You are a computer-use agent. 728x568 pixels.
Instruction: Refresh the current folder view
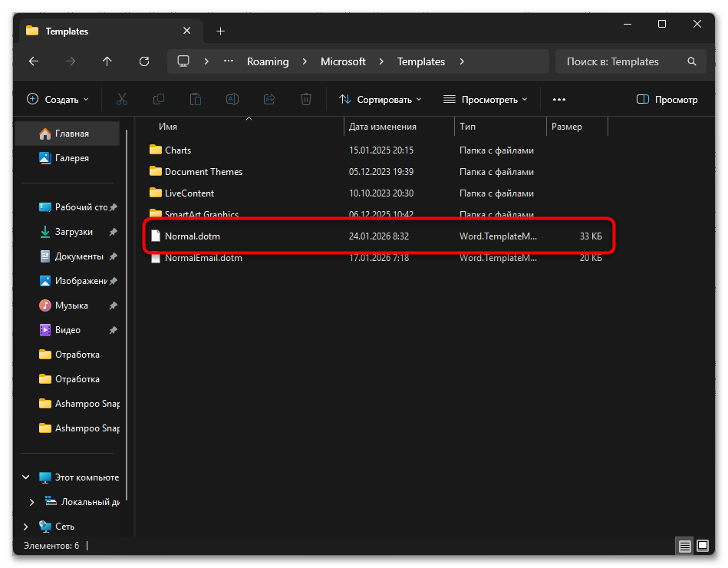144,61
